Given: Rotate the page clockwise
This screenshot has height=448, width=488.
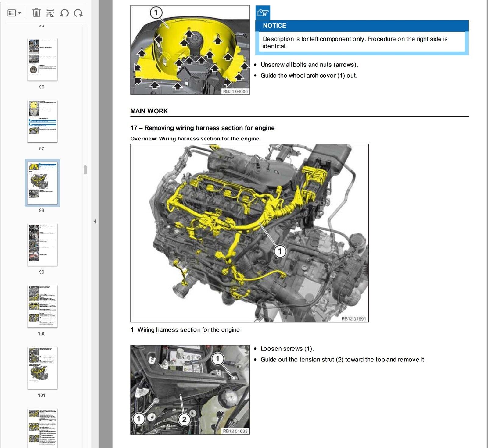Looking at the screenshot, I should (78, 13).
